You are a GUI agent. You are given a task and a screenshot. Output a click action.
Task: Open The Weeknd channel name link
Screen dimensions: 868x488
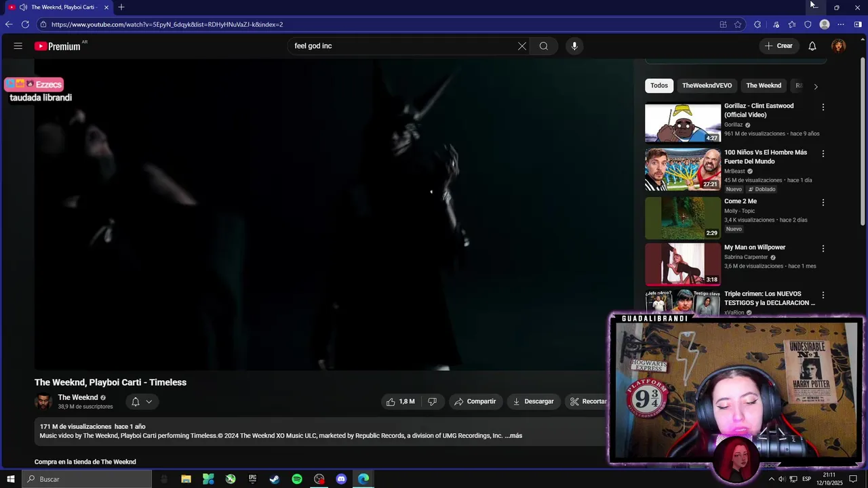click(78, 398)
